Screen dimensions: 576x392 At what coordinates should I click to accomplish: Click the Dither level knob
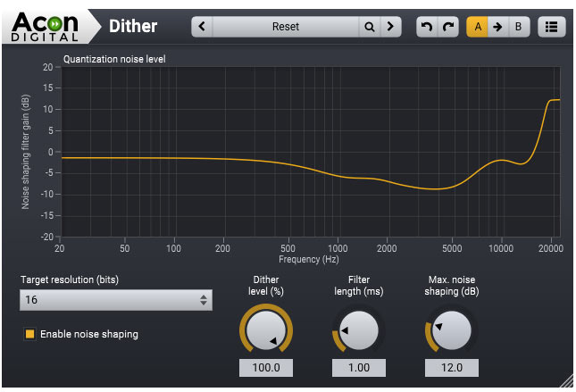pos(266,329)
